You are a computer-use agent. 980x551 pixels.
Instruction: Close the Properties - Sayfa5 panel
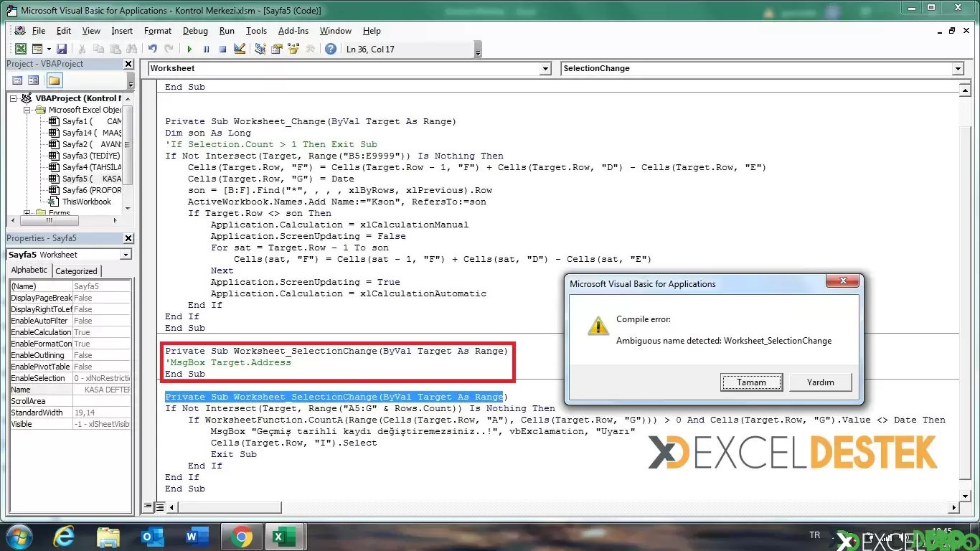coord(128,238)
